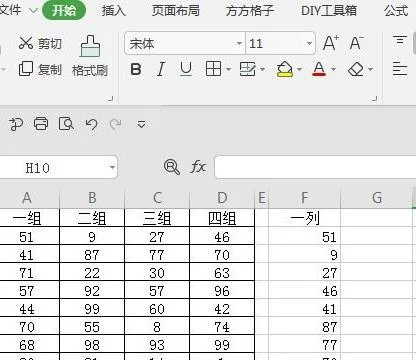Select the cell containing 74 in column D
This screenshot has height=360, width=416.
click(x=222, y=326)
